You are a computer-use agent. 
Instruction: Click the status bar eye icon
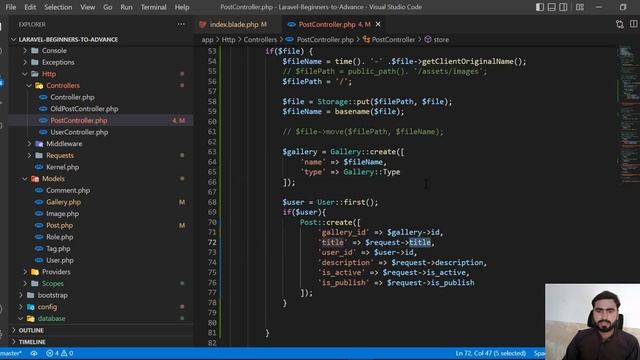pyautogui.click(x=34, y=353)
